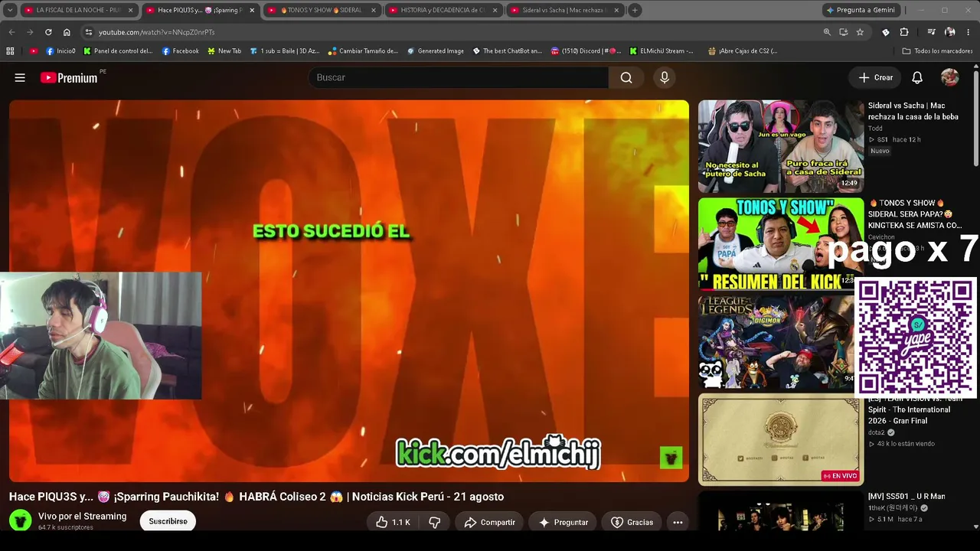This screenshot has height=551, width=980.
Task: Switch to Sideral vs Sacha tab
Action: (x=564, y=10)
